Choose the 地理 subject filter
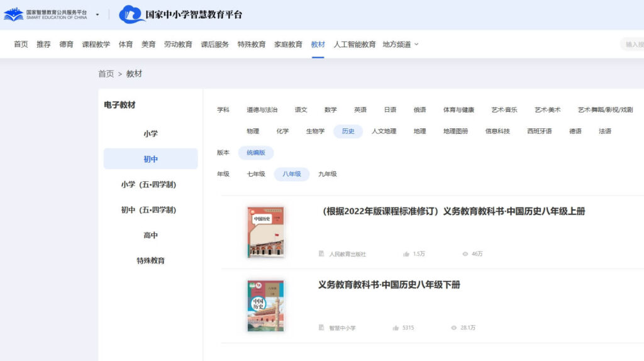644x361 pixels. click(x=419, y=131)
